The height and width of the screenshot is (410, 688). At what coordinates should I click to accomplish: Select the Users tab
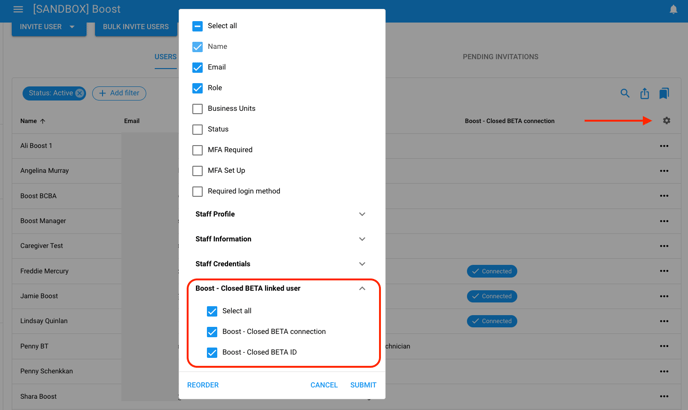click(x=165, y=57)
